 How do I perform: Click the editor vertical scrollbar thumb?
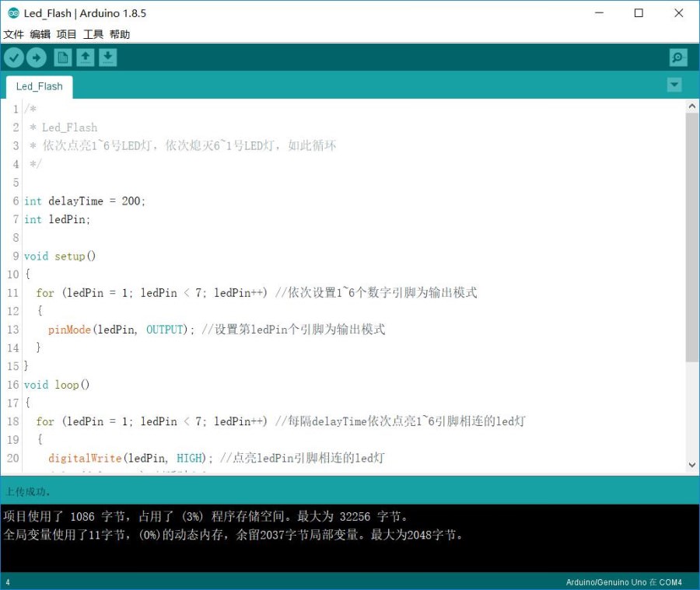tap(692, 237)
